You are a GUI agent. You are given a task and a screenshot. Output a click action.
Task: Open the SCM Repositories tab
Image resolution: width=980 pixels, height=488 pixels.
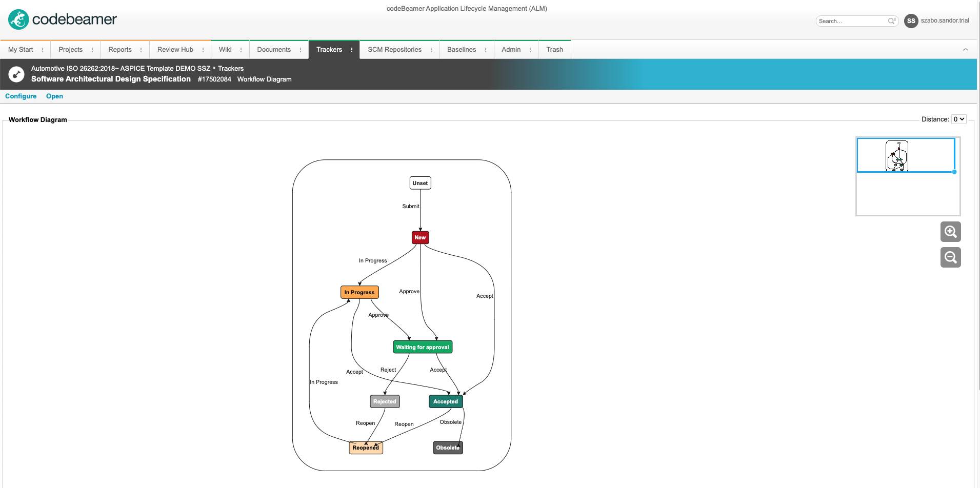click(x=394, y=50)
